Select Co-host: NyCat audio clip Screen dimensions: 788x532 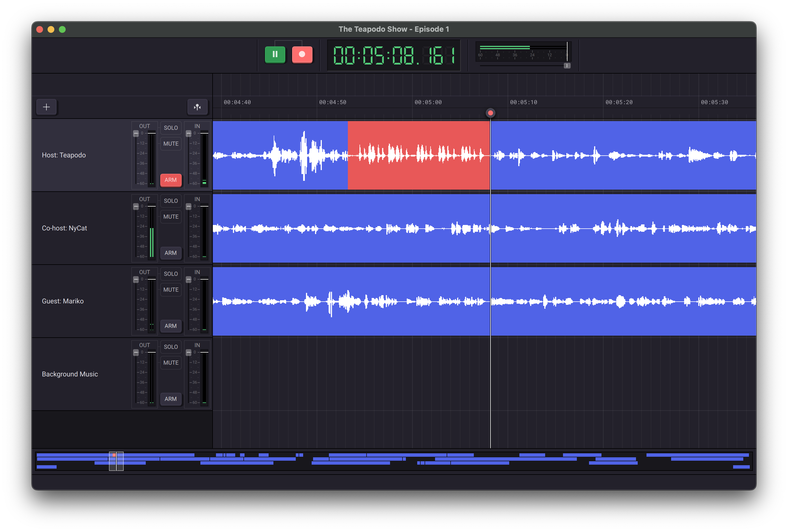(x=484, y=228)
